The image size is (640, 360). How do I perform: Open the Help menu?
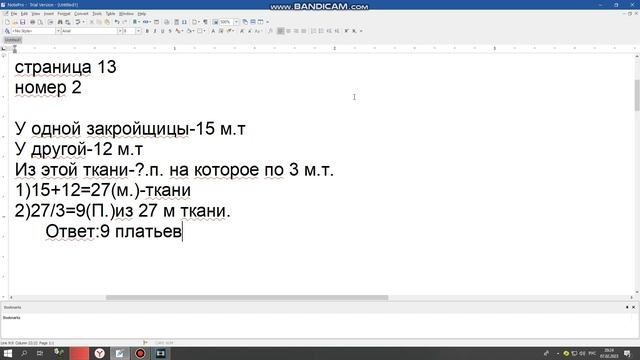point(142,14)
